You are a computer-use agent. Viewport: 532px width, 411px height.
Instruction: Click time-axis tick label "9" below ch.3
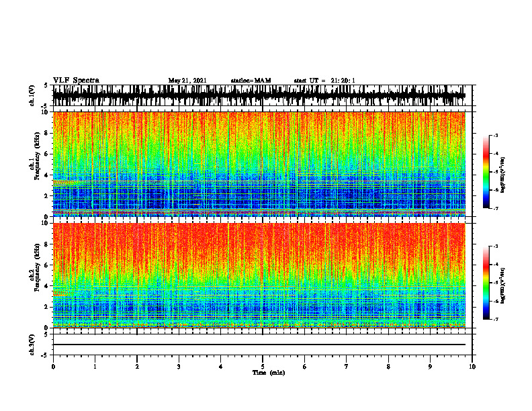click(430, 367)
